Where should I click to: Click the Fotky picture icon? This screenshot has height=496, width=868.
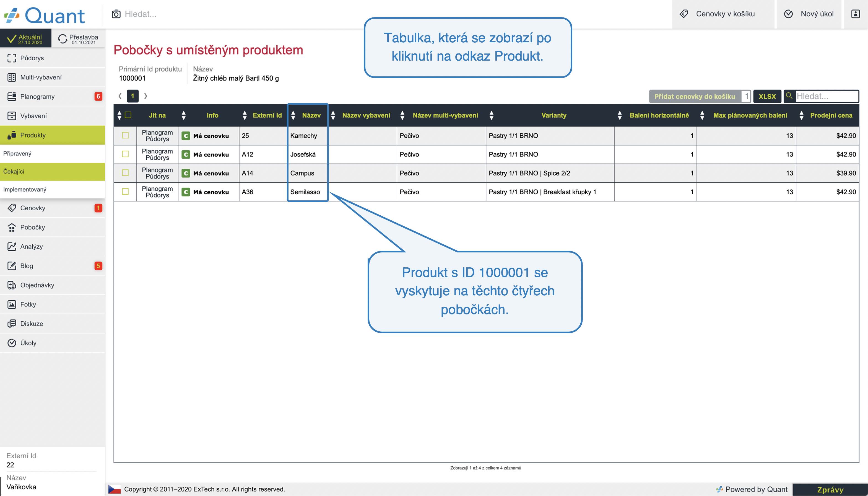[12, 304]
